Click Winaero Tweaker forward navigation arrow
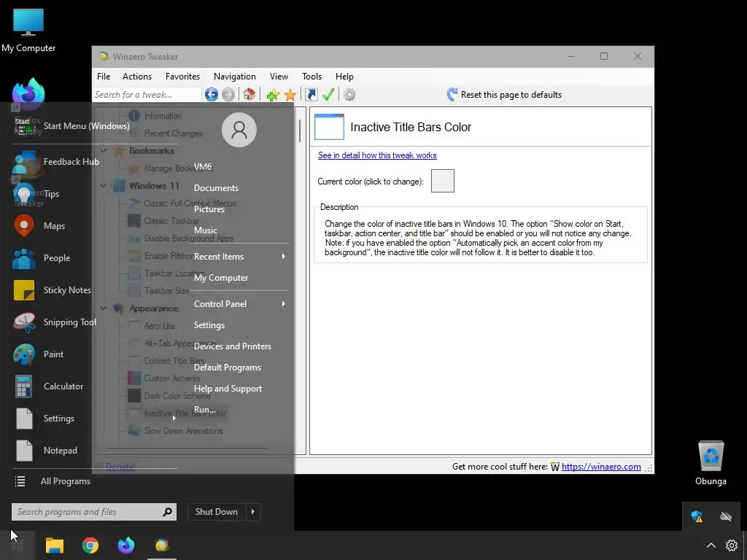The width and height of the screenshot is (747, 560). [228, 94]
